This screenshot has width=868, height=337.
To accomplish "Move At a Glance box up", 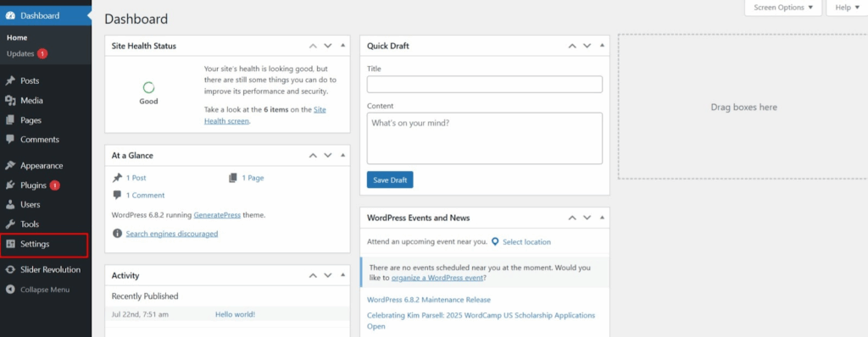I will (x=314, y=156).
